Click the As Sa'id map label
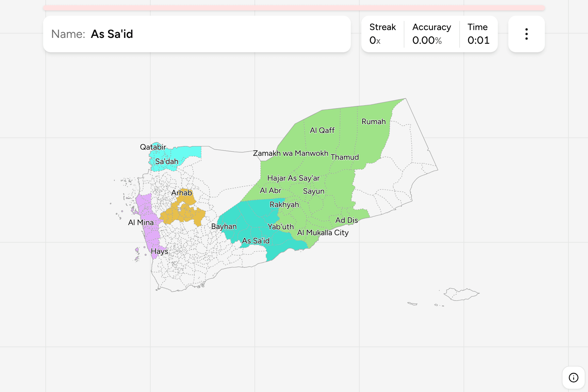Image resolution: width=588 pixels, height=392 pixels. point(256,241)
